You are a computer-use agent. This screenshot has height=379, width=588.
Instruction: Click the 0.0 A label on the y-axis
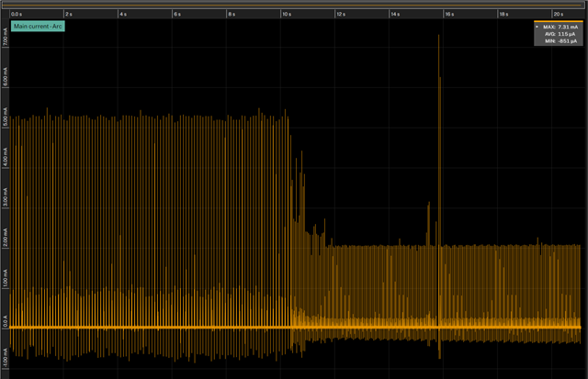pos(5,321)
